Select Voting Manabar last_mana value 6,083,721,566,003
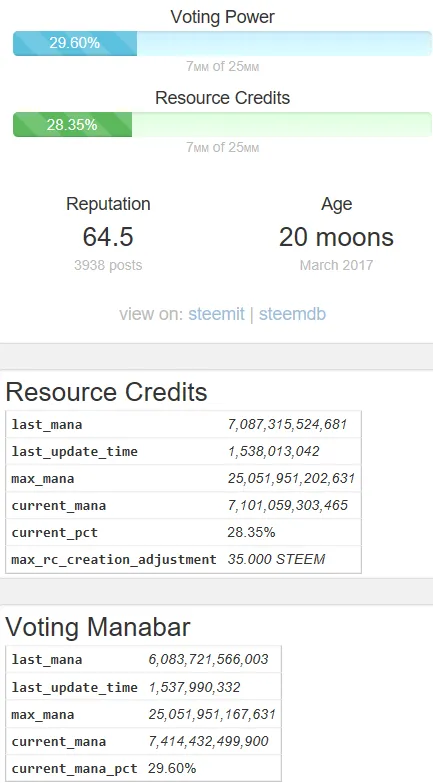The width and height of the screenshot is (433, 783). point(208,660)
